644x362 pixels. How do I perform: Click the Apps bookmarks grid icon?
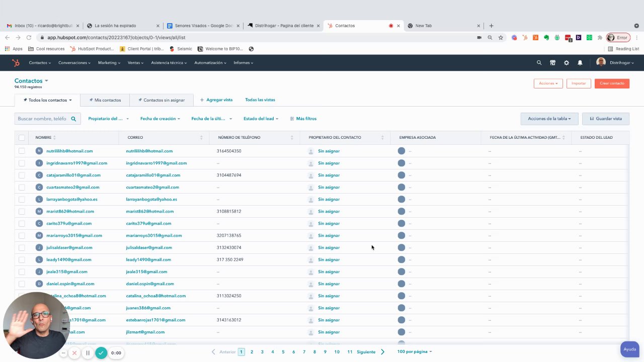(x=7, y=49)
